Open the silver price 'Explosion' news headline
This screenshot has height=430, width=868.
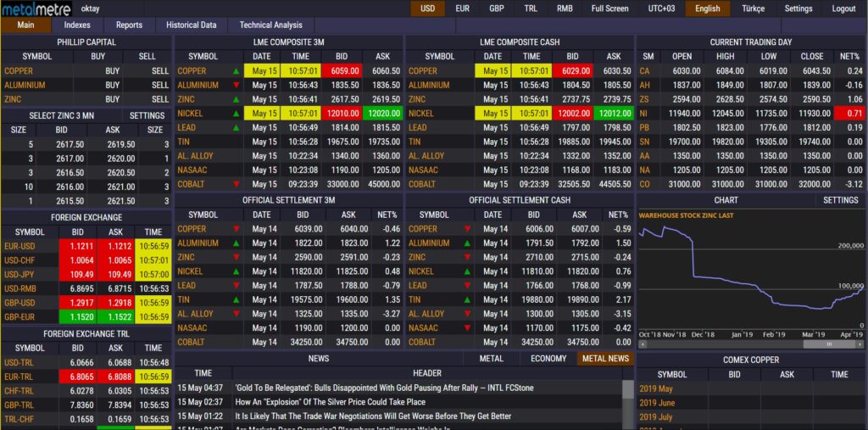330,402
